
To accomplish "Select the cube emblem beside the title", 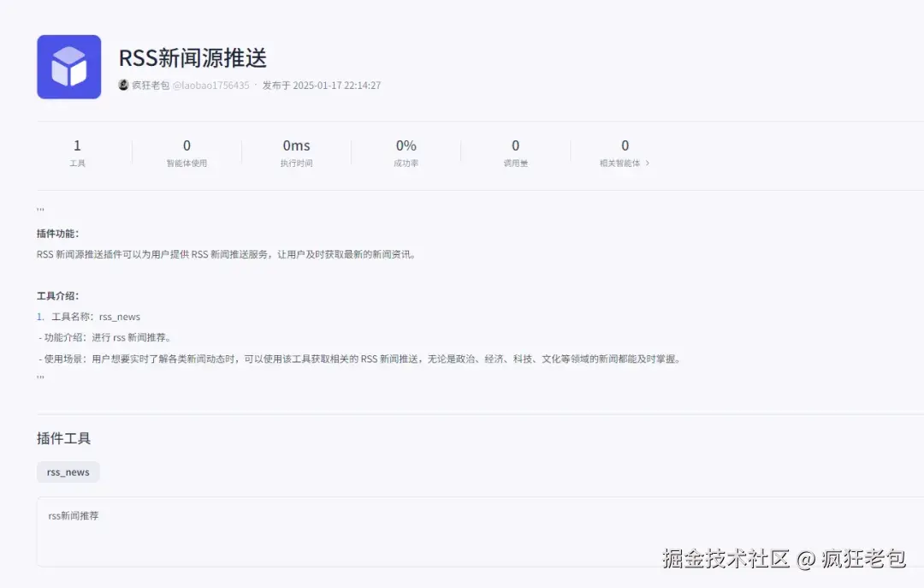I will click(x=68, y=66).
